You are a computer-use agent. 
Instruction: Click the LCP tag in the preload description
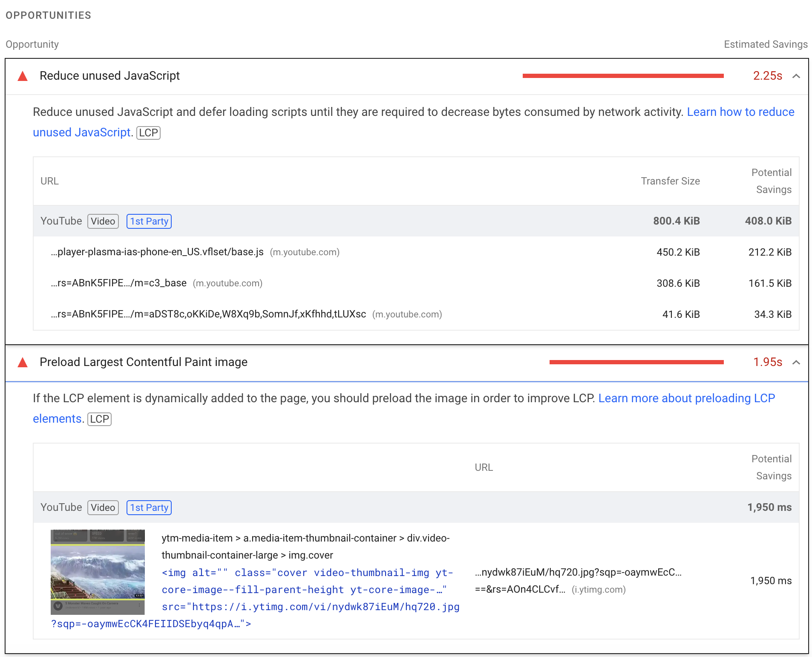click(99, 419)
